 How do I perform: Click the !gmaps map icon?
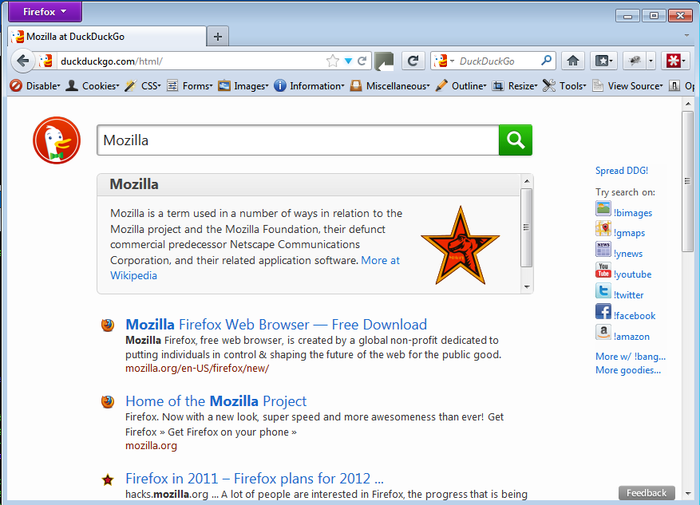(603, 229)
